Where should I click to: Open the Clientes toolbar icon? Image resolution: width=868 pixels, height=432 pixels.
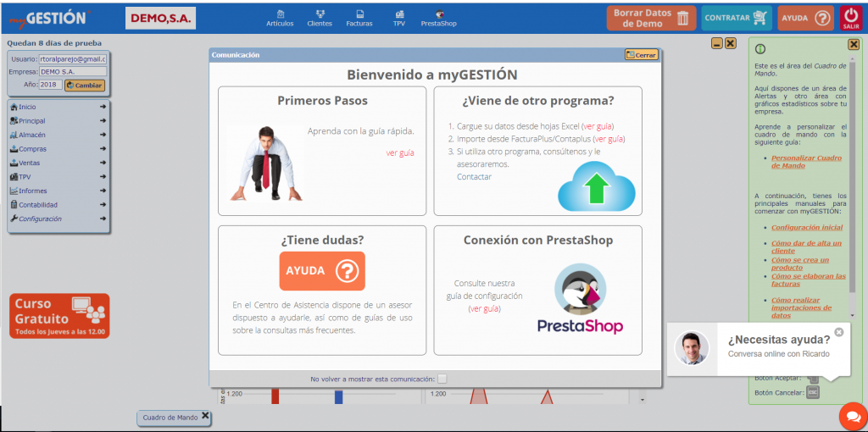coord(320,19)
